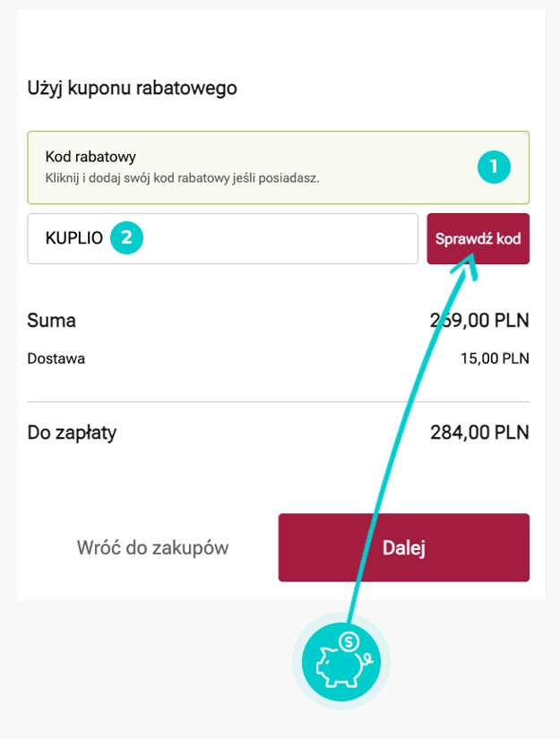Continue with the Dalej button
560x739 pixels.
click(403, 547)
